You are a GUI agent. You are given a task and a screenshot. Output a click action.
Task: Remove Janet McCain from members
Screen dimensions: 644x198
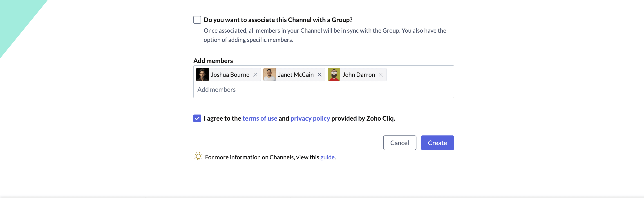pyautogui.click(x=319, y=74)
